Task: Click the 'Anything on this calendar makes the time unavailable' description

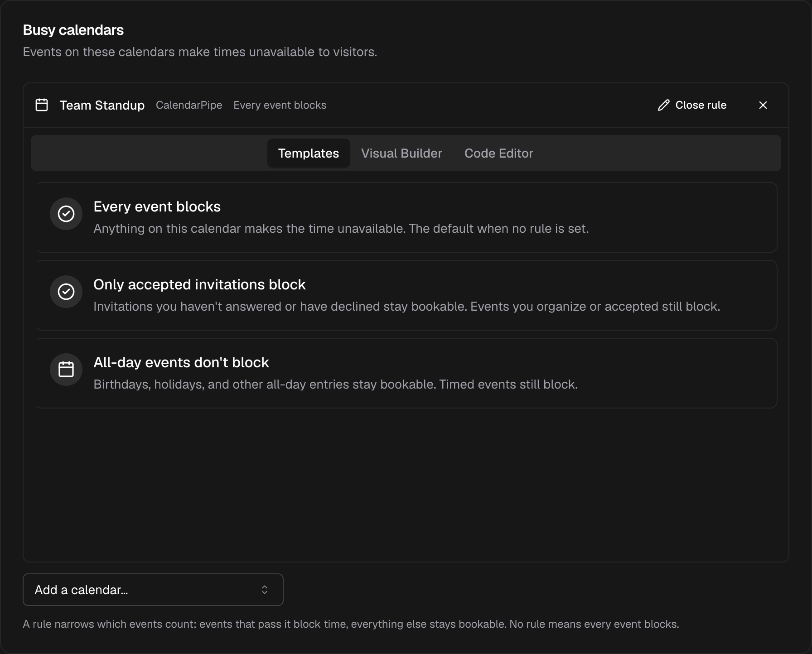Action: (x=341, y=229)
